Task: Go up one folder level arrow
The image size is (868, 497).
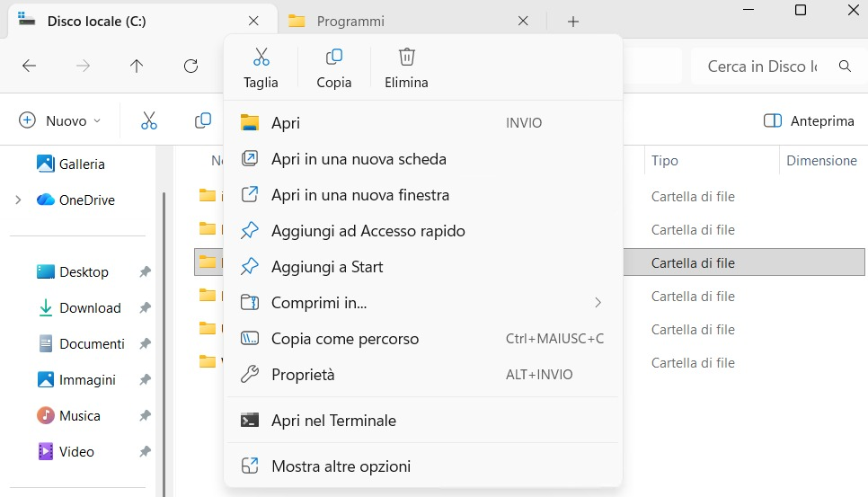Action: click(x=137, y=66)
